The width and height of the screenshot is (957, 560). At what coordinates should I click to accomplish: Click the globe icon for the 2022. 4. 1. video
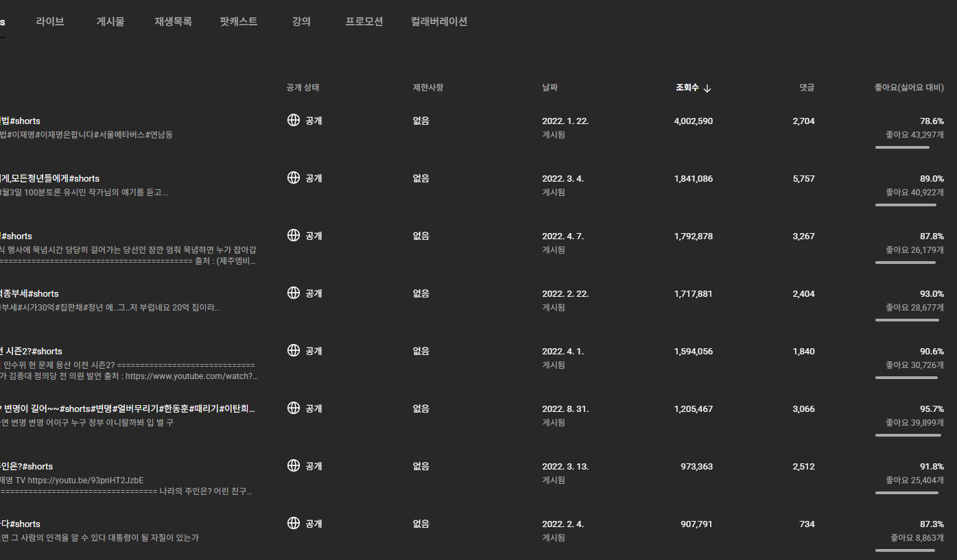[294, 351]
